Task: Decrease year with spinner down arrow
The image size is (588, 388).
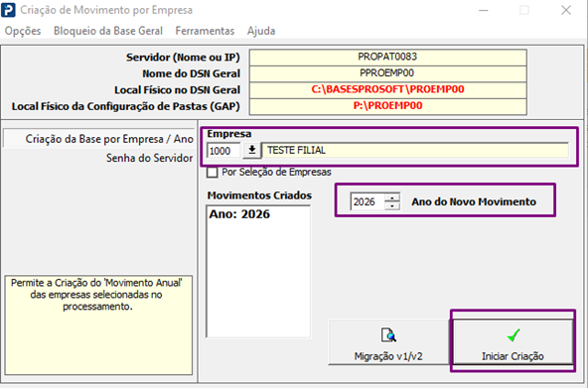Action: 392,206
